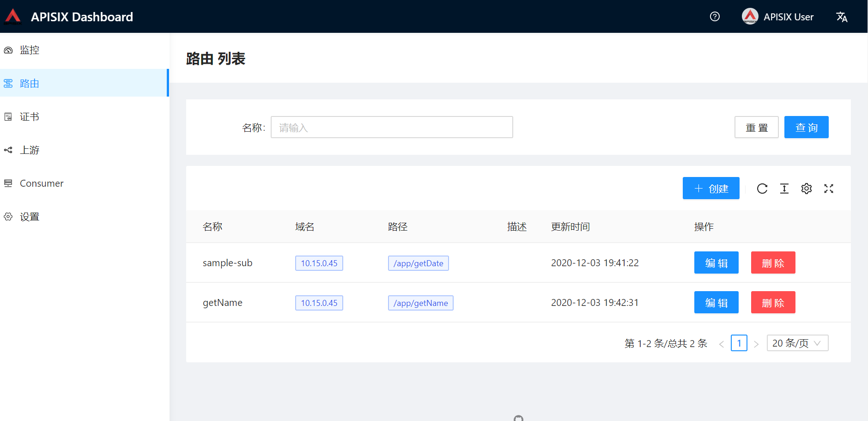Screen dimensions: 868x421
Task: Click the 路径 column header
Action: (398, 226)
